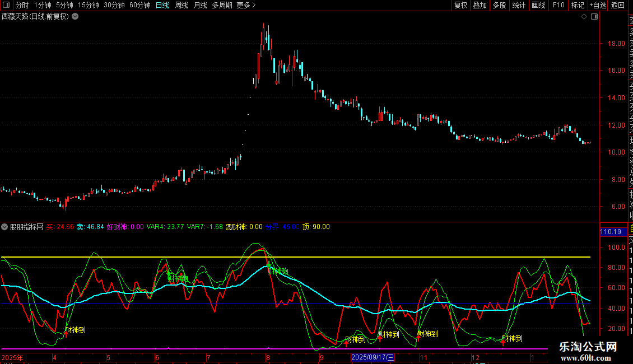Switch to 月线 monthly chart

click(x=200, y=5)
